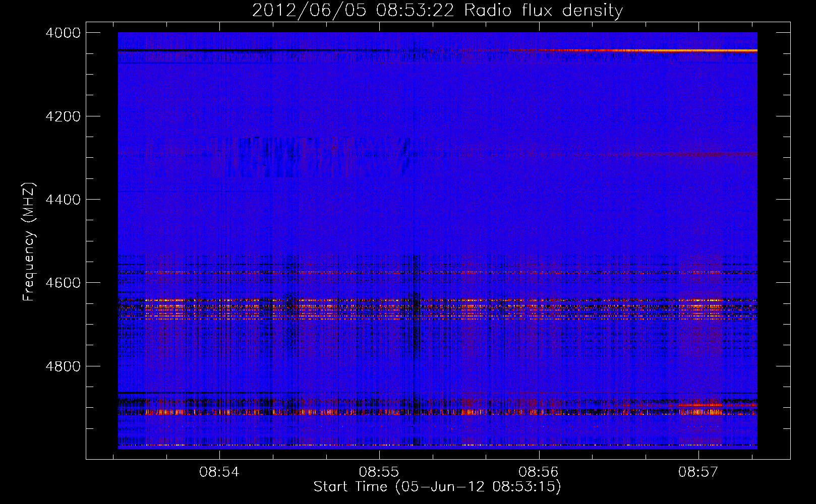Click the 08:56 time tick label

click(x=539, y=472)
